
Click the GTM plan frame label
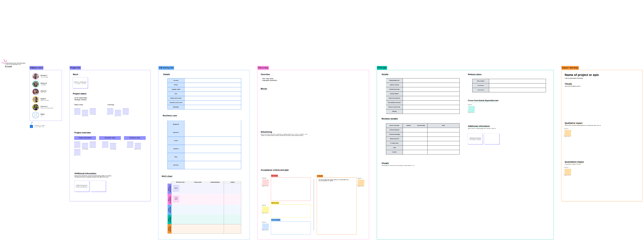[382, 68]
